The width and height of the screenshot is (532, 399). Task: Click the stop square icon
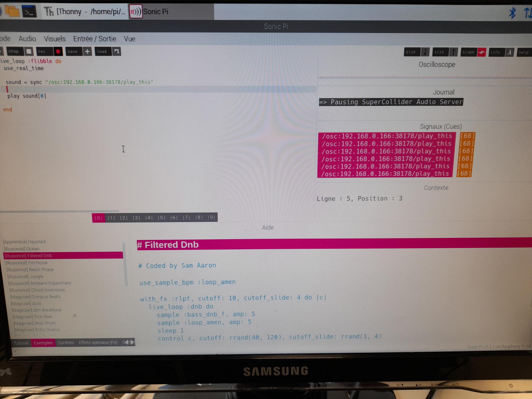pyautogui.click(x=29, y=51)
